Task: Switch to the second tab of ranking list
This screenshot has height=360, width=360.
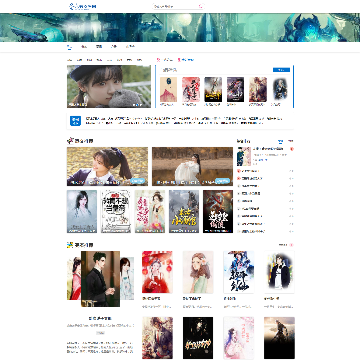Action: point(290,141)
